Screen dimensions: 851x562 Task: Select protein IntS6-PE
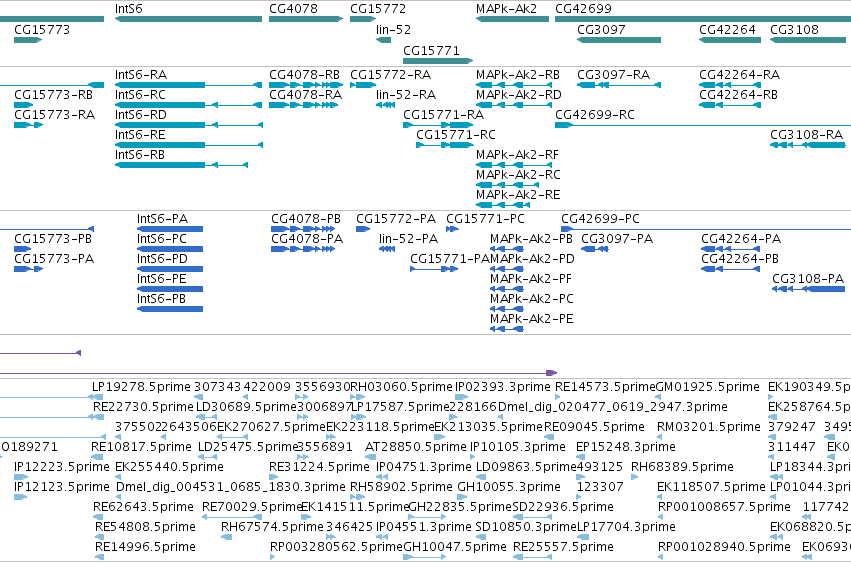coord(170,289)
